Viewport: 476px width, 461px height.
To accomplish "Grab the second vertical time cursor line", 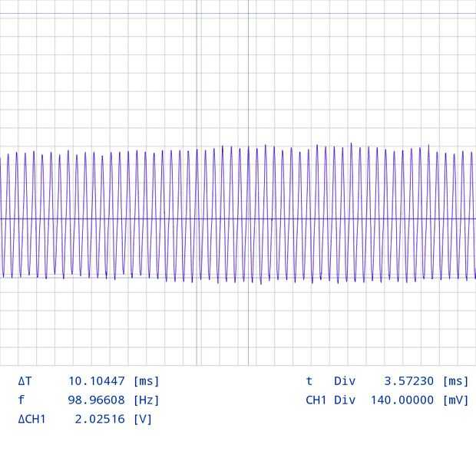I will (x=248, y=183).
